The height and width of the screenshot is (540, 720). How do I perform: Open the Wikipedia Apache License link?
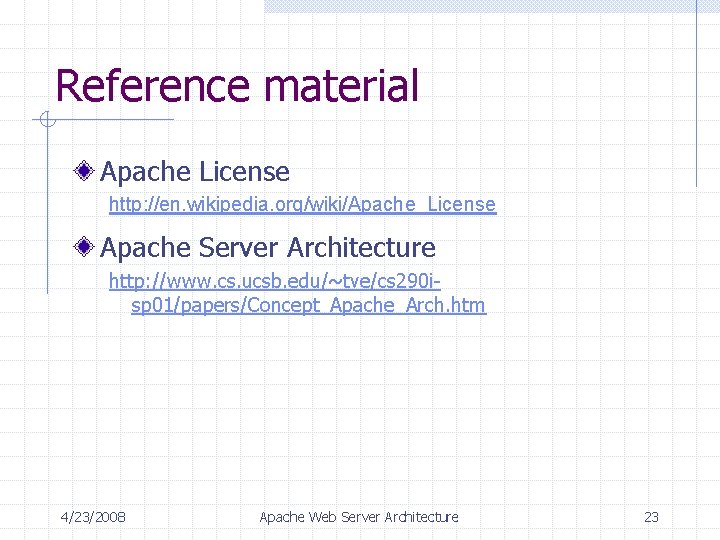tap(303, 204)
